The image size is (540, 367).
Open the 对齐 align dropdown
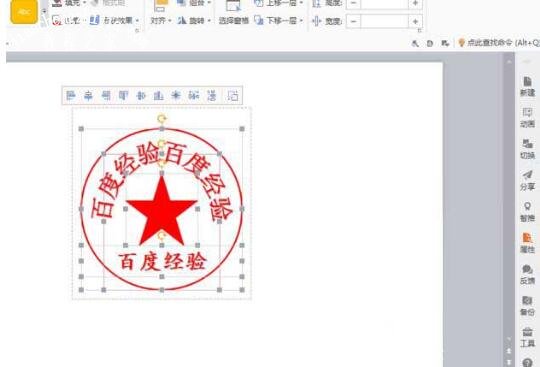[x=161, y=21]
